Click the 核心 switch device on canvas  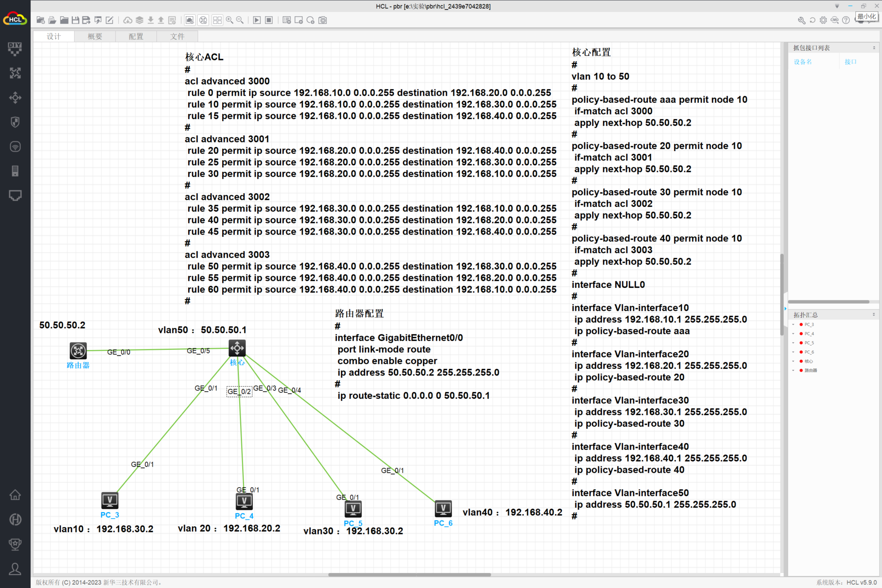(237, 348)
